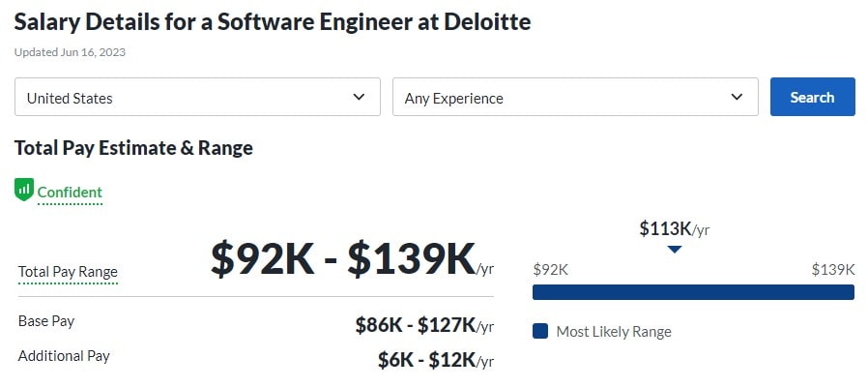The height and width of the screenshot is (388, 868).
Task: Click the $113K/yr median pay label
Action: point(675,228)
